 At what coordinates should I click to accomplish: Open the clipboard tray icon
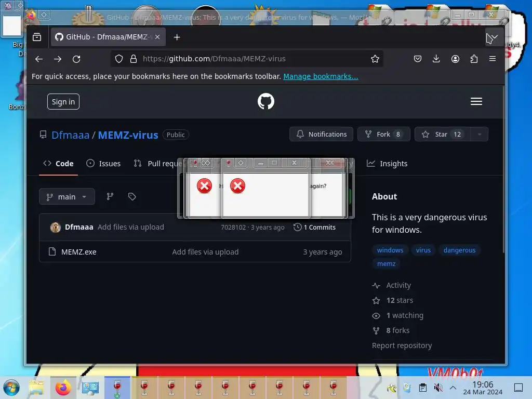[x=423, y=388]
